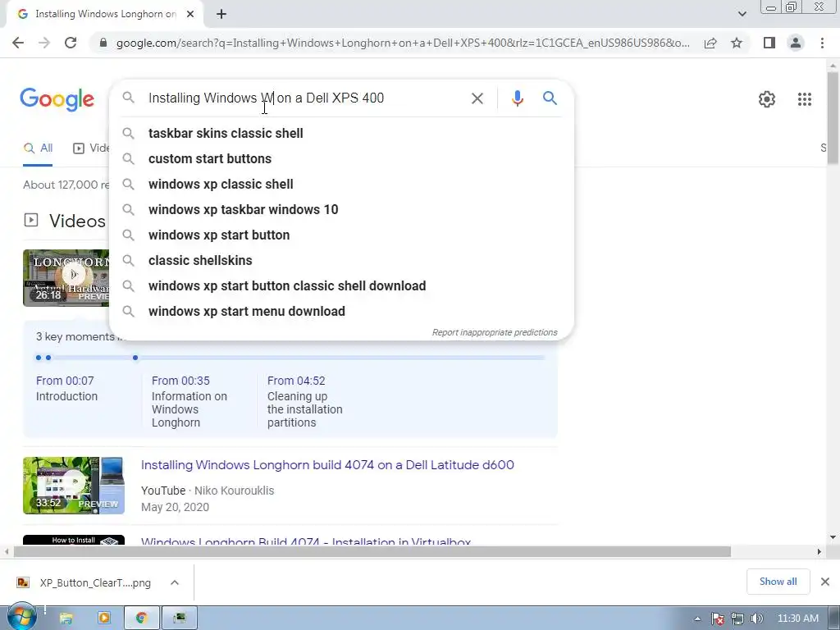
Task: Click Report inappropriate predictions
Action: pos(495,333)
